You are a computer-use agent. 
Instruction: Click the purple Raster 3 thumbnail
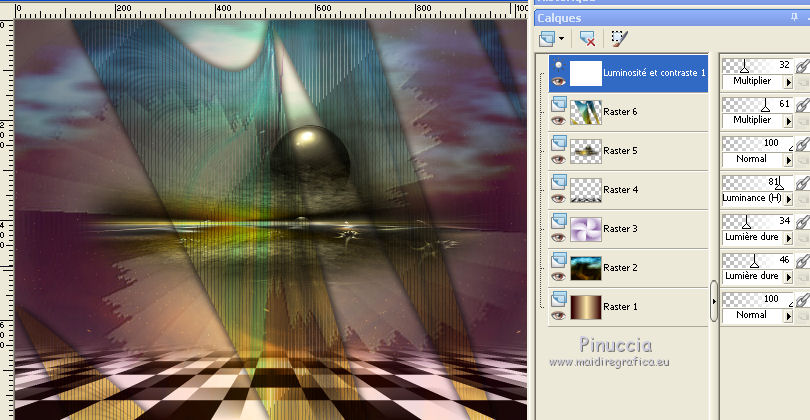pyautogui.click(x=586, y=229)
